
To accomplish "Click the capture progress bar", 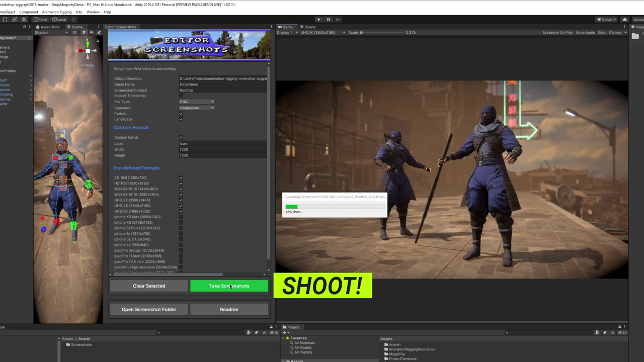I will point(335,207).
